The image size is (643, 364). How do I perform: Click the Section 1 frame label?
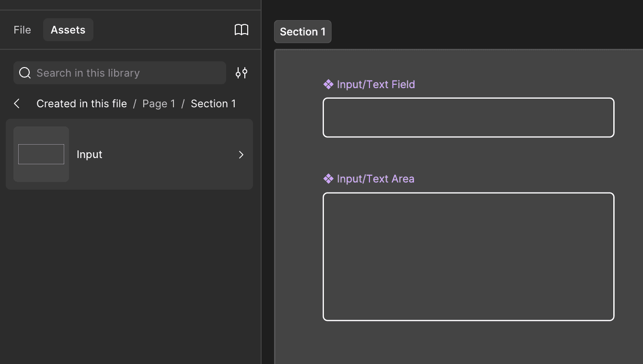(x=302, y=32)
